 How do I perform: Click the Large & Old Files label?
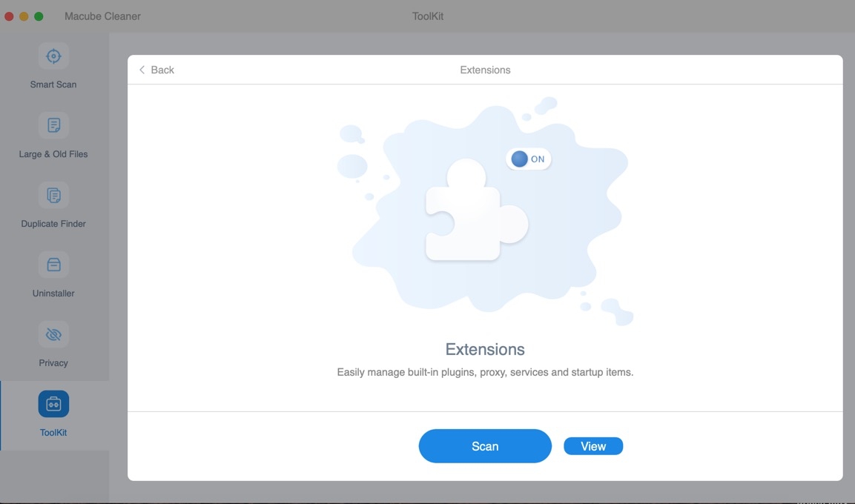(53, 154)
